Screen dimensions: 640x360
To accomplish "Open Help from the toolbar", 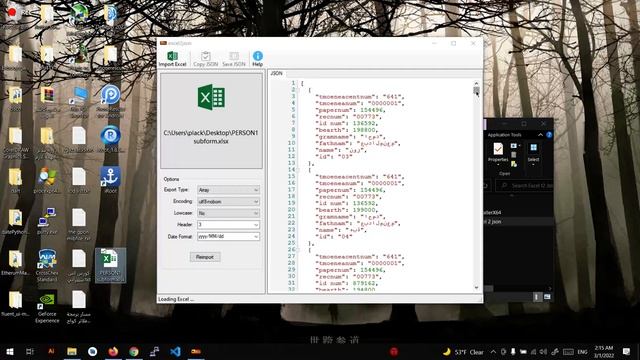I will [258, 59].
